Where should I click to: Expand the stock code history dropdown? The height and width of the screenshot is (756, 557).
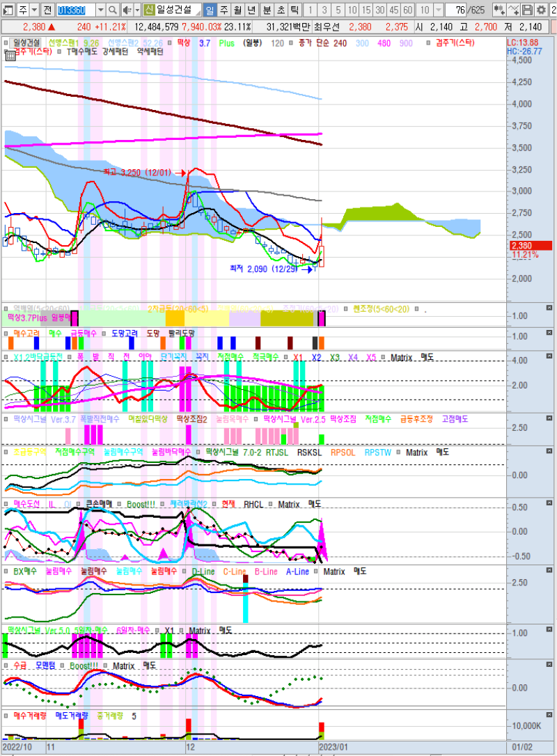click(x=100, y=10)
